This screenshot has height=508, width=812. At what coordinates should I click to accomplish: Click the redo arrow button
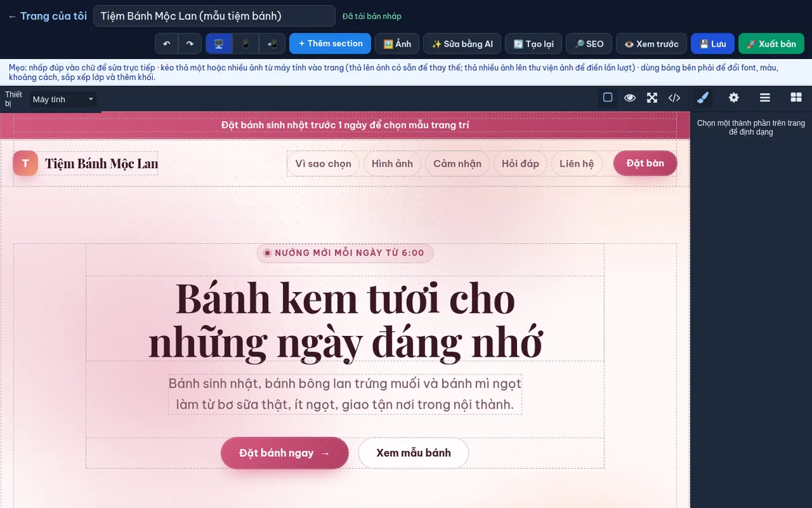click(190, 43)
